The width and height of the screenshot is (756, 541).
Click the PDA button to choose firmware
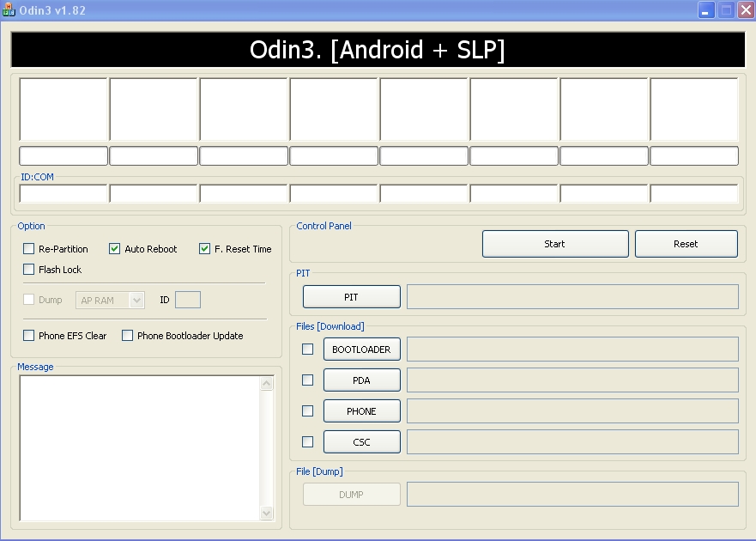(x=361, y=380)
